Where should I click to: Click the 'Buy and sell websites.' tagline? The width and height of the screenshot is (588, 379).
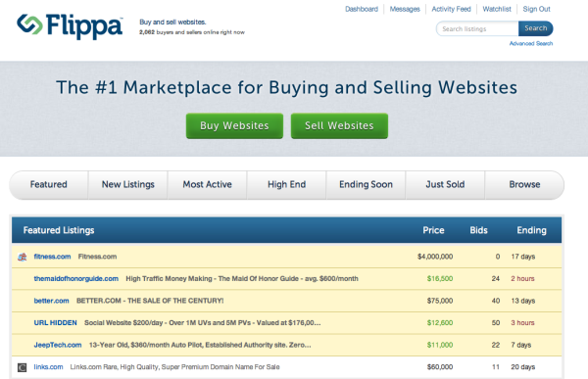[172, 23]
